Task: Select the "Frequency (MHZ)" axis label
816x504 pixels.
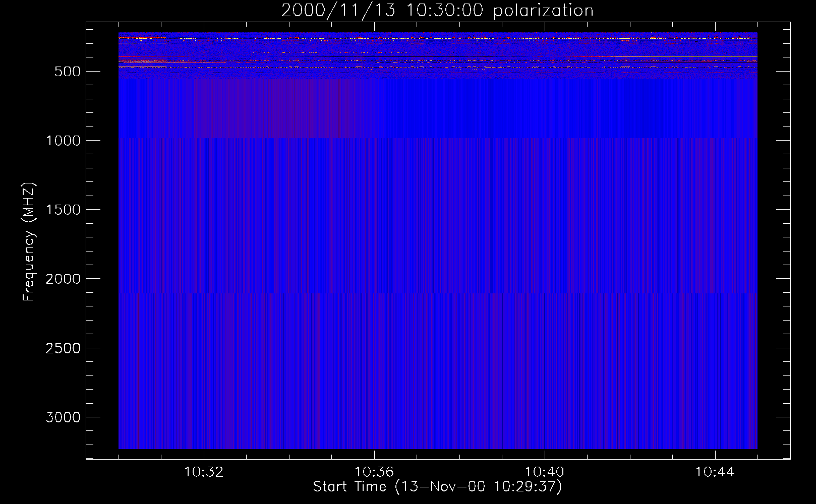Action: coord(28,242)
